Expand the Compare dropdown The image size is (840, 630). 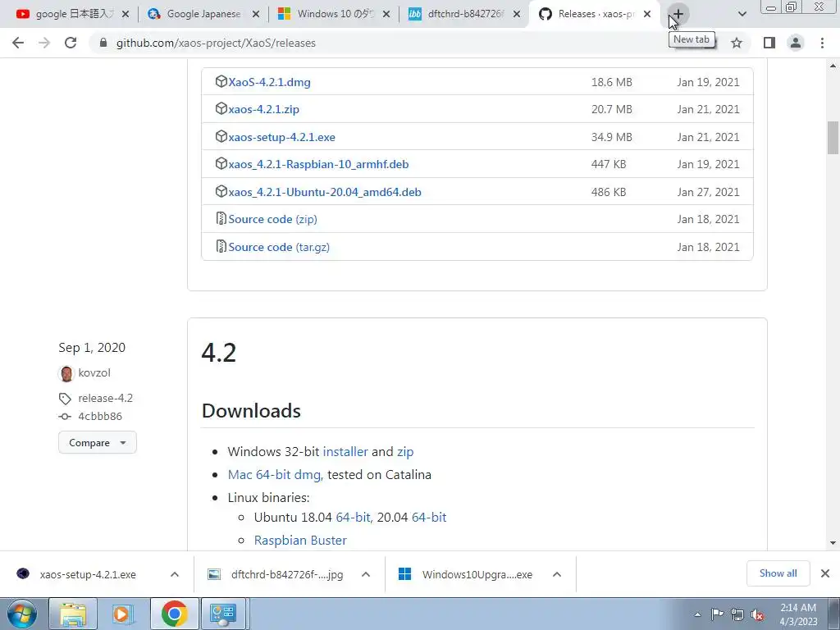98,442
